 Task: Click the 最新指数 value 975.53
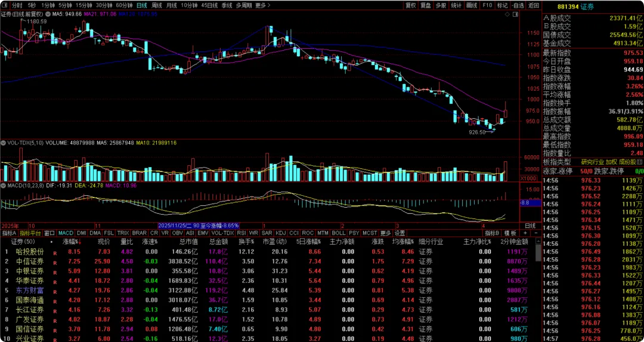point(633,53)
